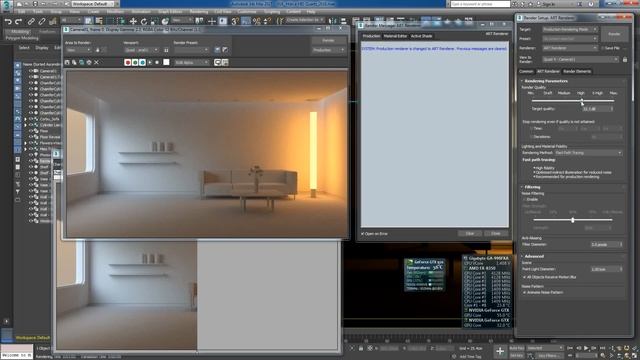Toggle All Objects Receive Motion Blur checkbox

click(x=524, y=277)
